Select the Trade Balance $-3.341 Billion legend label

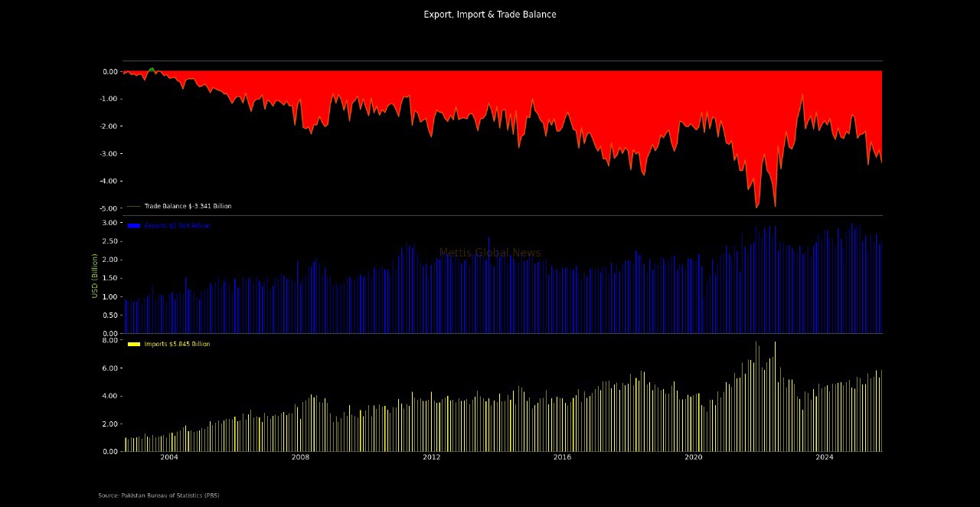point(188,206)
